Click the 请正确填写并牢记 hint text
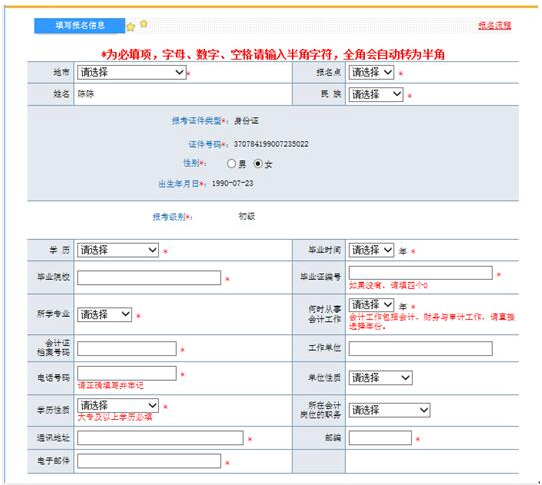Screen dimensions: 542x485 [111, 385]
